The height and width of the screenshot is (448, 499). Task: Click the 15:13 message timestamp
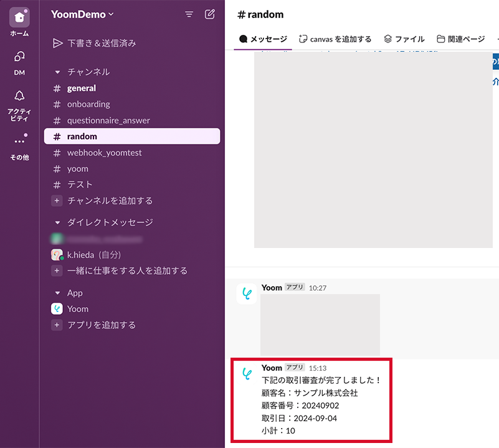coord(318,368)
